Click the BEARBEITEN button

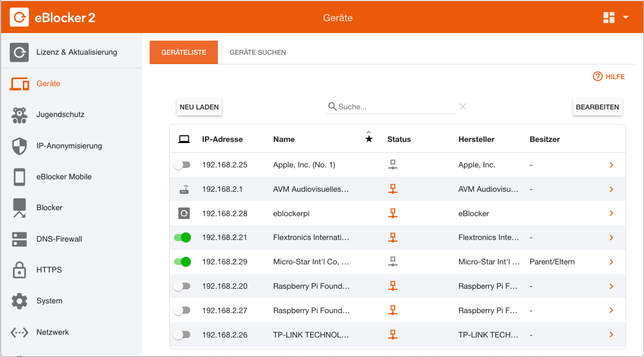click(597, 107)
